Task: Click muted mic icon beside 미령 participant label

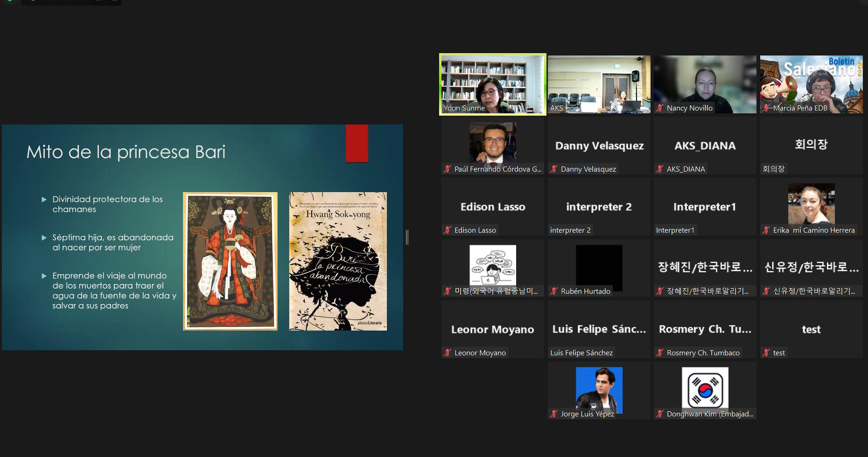Action: tap(448, 291)
